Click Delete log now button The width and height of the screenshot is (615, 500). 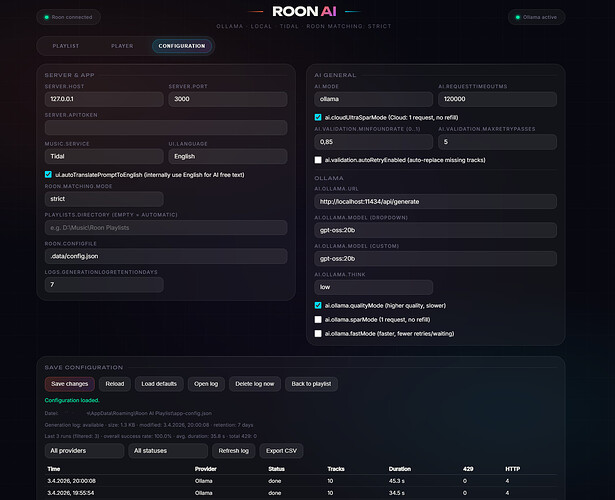pyautogui.click(x=255, y=384)
